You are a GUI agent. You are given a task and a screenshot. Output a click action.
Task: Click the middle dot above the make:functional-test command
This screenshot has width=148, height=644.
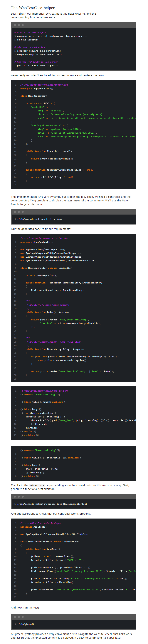(x=19, y=497)
